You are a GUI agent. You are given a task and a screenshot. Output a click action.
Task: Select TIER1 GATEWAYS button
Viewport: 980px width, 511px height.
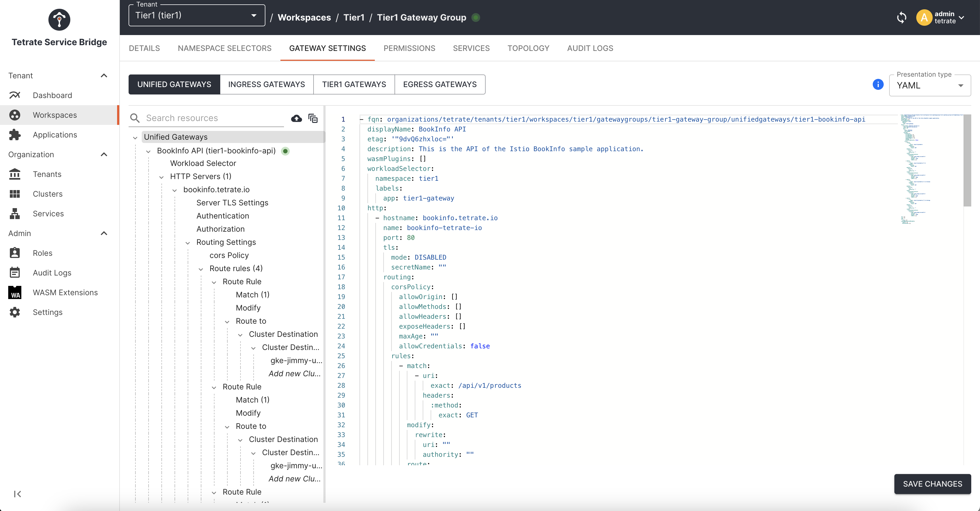[354, 84]
